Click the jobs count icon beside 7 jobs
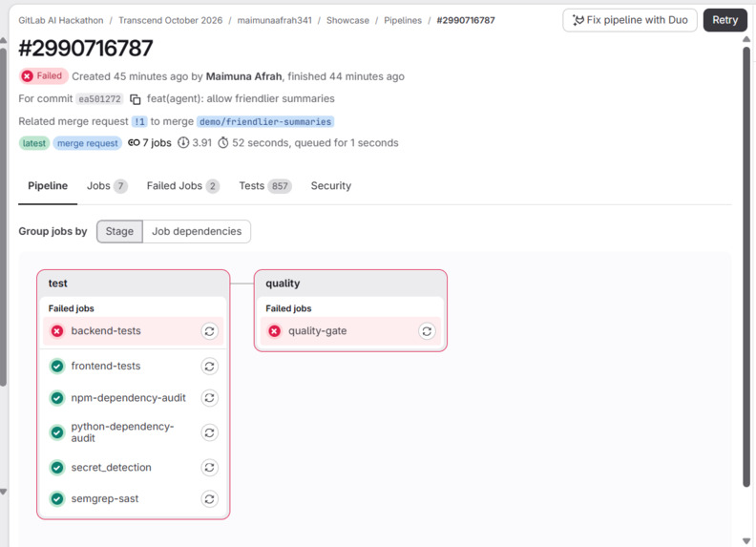The height and width of the screenshot is (547, 756). [x=134, y=143]
